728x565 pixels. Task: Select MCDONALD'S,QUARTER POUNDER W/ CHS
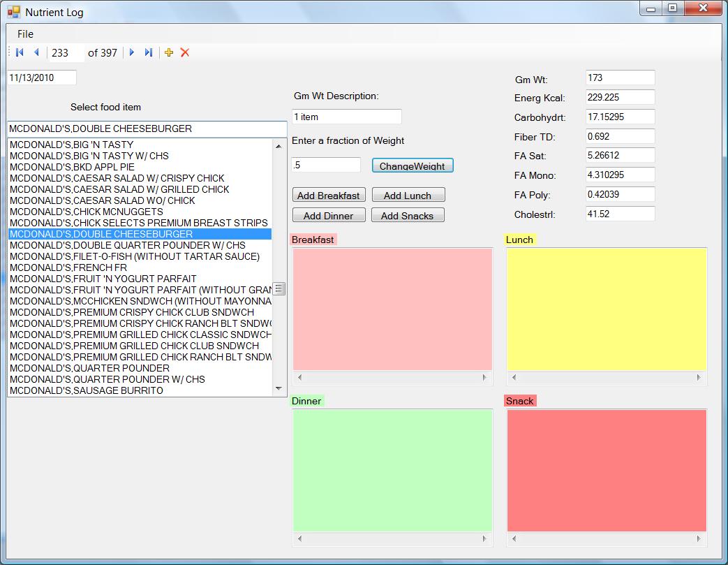coord(140,379)
